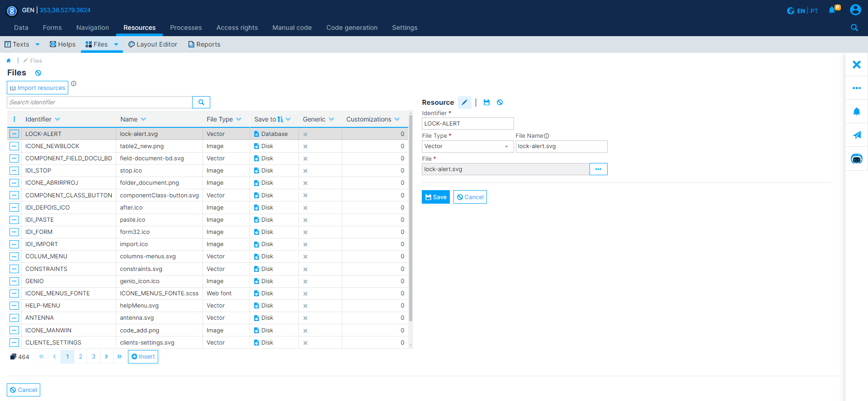Open Generic column filter chevron
Screen dimensions: 868x401
point(331,119)
